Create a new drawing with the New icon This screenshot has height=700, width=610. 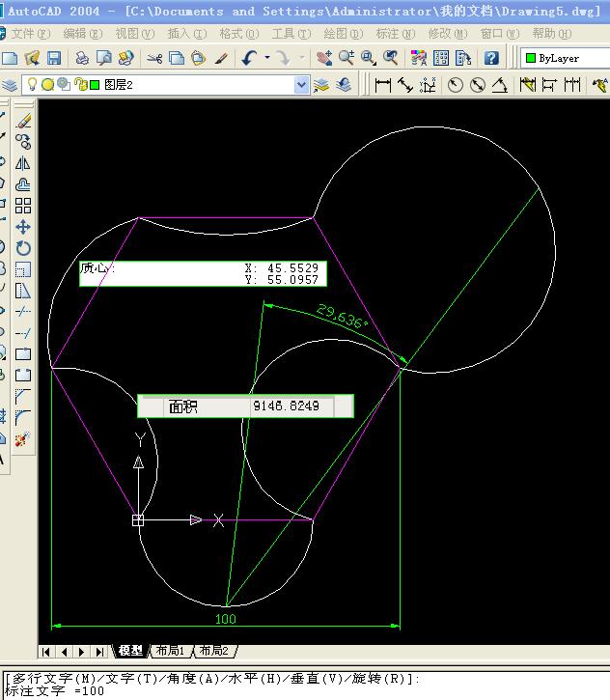pyautogui.click(x=10, y=58)
